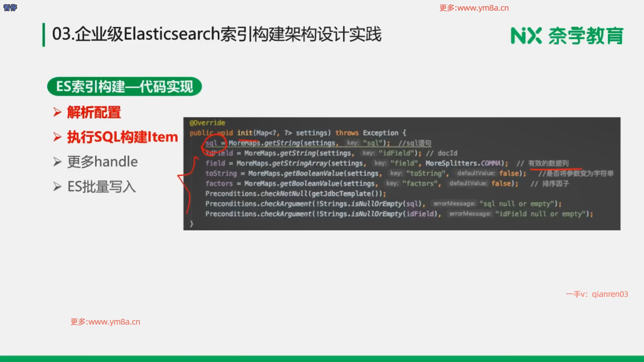This screenshot has height=362, width=644.
Task: Click the arrow bullet before 更多handle
Action: click(57, 162)
